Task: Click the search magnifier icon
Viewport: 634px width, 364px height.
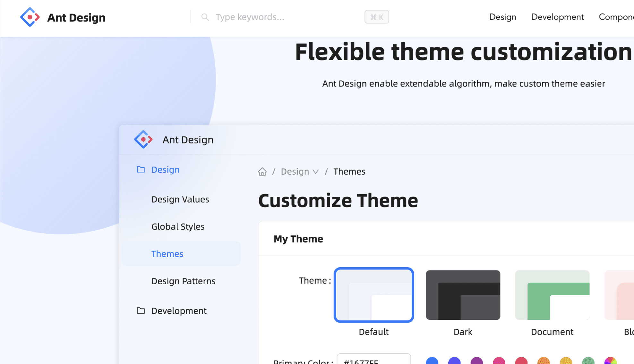Action: click(x=205, y=17)
